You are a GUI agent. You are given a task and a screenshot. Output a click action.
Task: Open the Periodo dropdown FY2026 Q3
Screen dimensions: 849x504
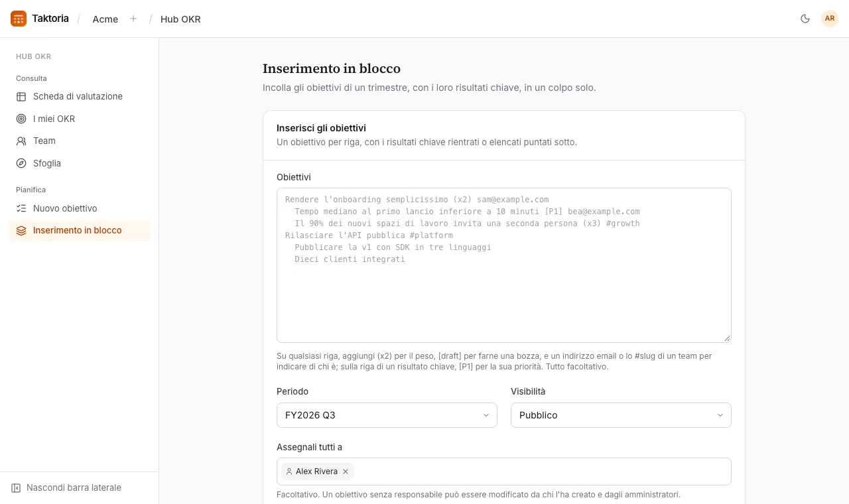(x=387, y=415)
